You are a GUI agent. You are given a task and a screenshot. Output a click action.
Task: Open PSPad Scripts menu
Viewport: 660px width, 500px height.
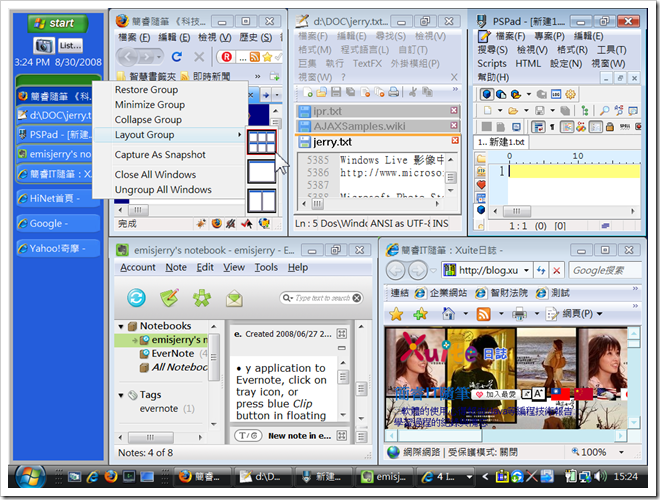[x=492, y=64]
